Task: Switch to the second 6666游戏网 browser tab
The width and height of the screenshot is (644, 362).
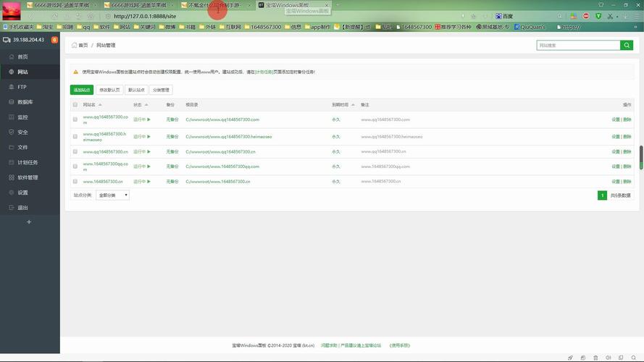Action: 138,5
